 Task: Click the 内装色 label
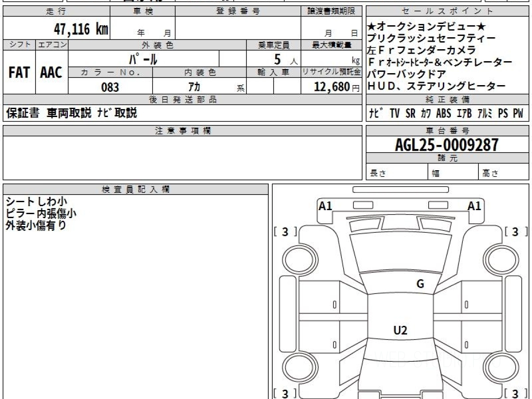click(199, 72)
